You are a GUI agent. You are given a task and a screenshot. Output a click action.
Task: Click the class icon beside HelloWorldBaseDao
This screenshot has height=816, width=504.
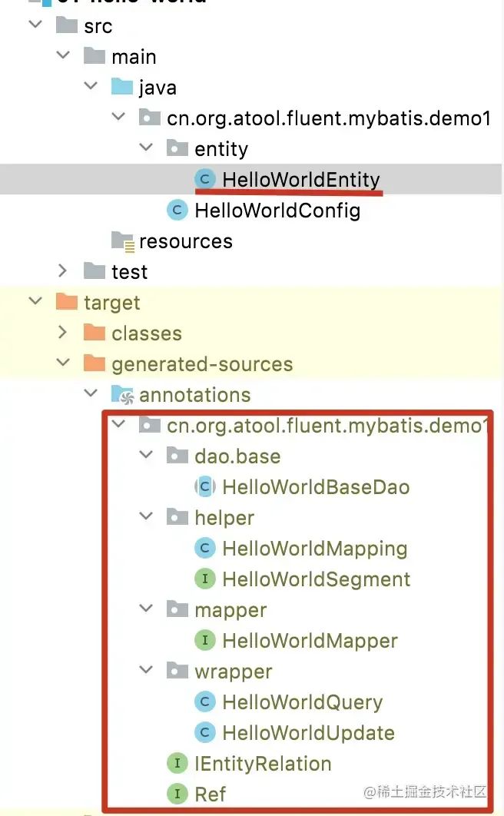coord(204,486)
